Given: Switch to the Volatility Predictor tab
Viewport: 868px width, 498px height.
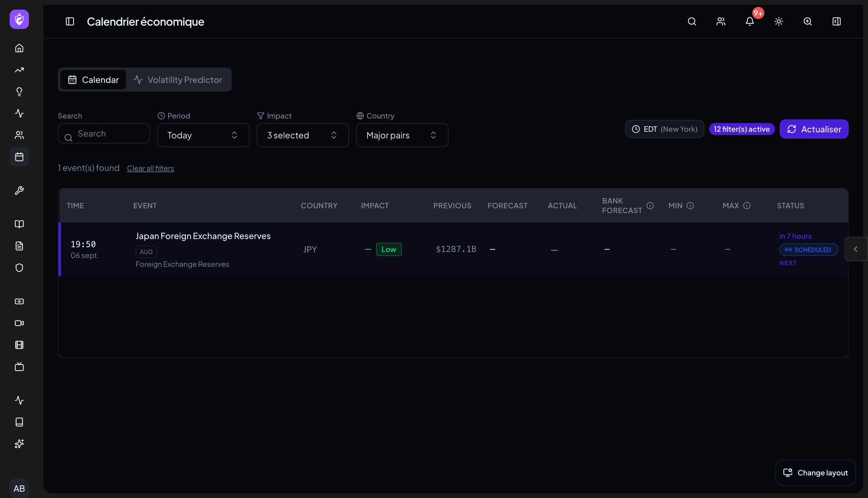Looking at the screenshot, I should (178, 80).
